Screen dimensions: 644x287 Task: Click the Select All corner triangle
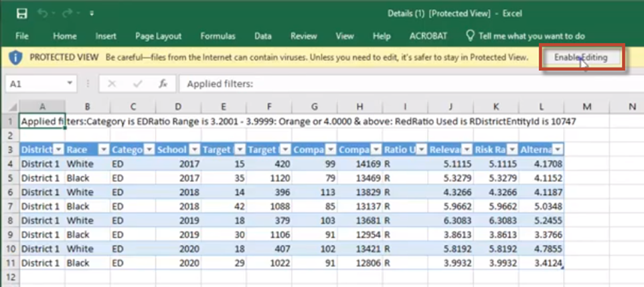13,107
